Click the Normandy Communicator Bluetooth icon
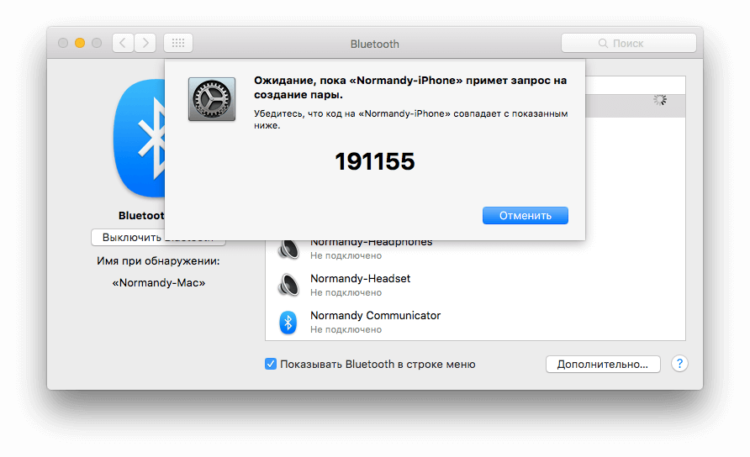 pos(288,323)
